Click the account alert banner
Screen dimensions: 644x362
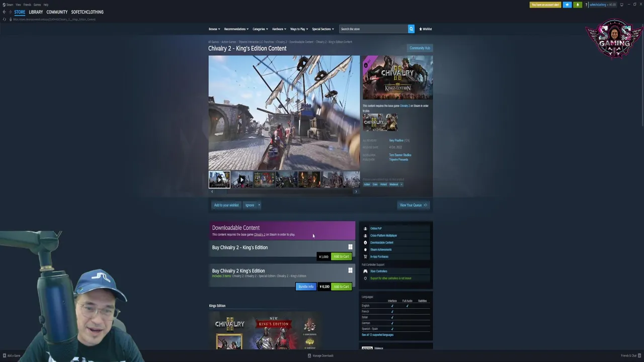(x=545, y=5)
